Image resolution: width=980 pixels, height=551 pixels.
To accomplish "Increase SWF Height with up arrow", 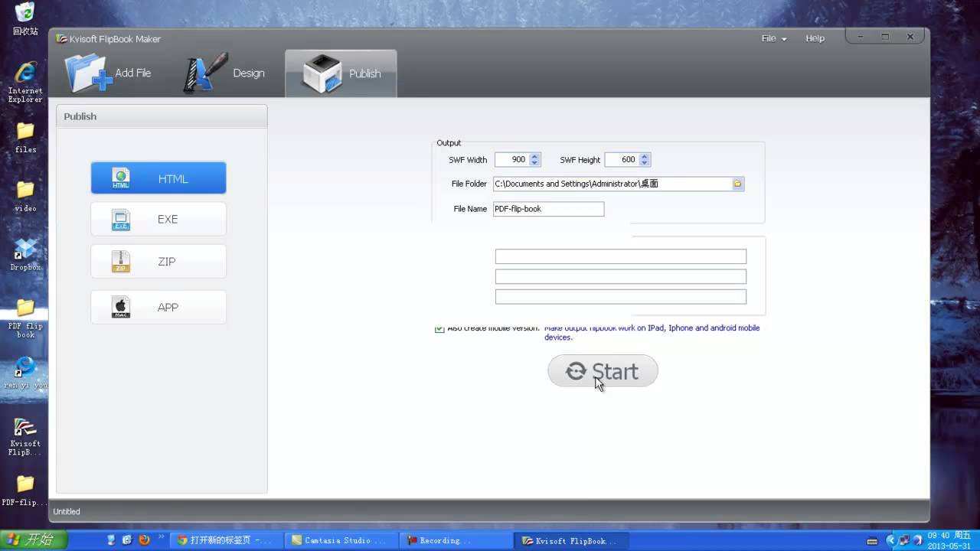I will point(645,156).
